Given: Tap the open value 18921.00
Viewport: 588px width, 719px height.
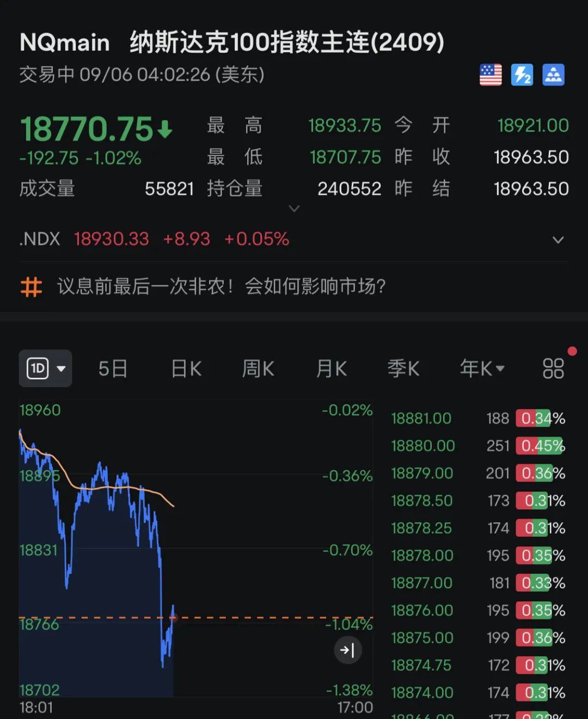Looking at the screenshot, I should click(533, 126).
